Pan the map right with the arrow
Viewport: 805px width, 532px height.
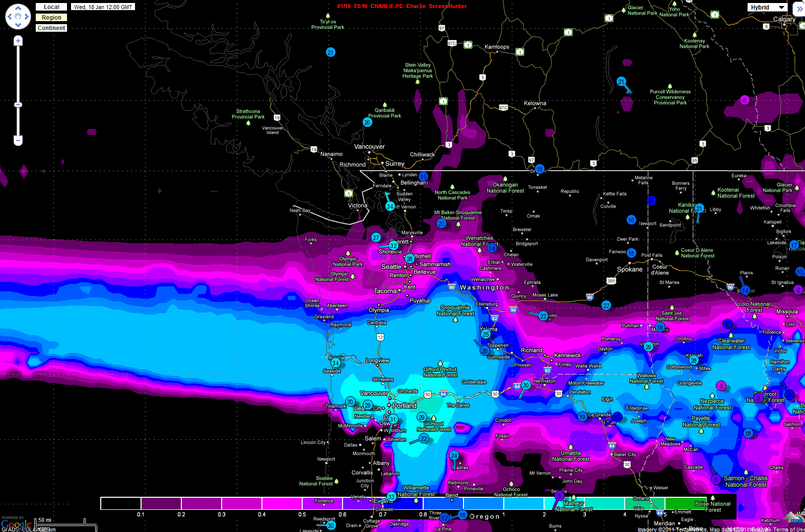[27, 17]
